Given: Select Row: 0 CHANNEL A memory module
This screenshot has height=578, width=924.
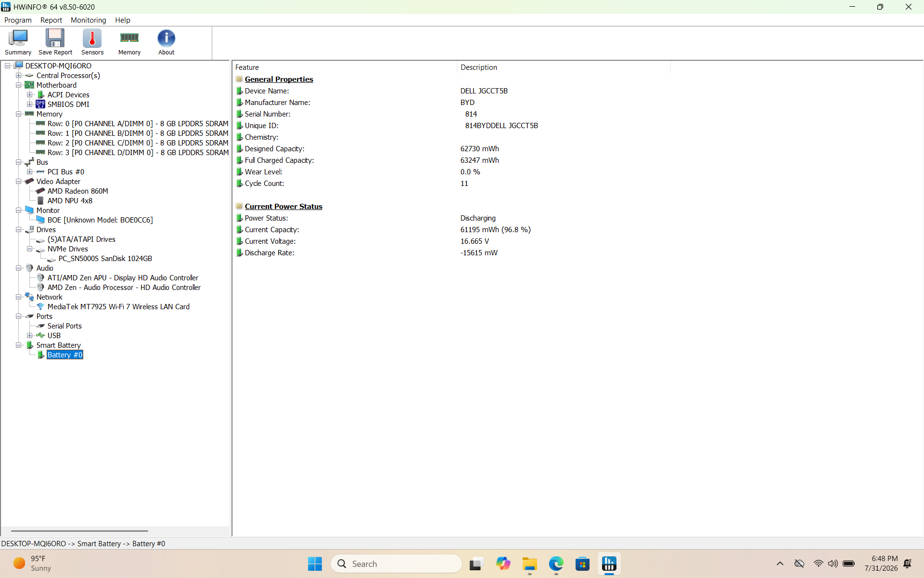Looking at the screenshot, I should (x=138, y=124).
